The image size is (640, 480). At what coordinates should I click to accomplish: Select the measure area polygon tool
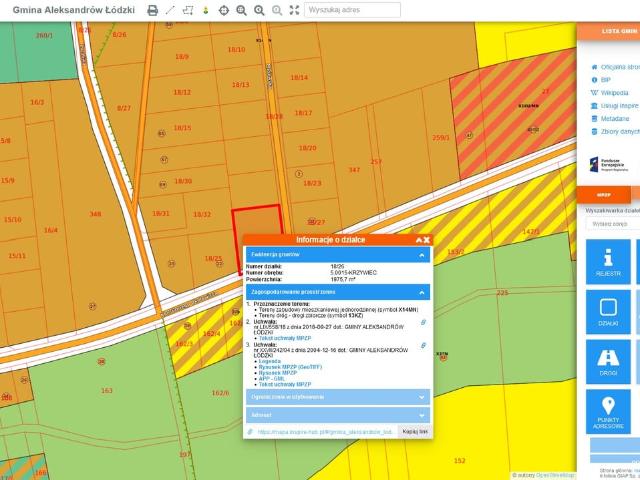click(187, 10)
